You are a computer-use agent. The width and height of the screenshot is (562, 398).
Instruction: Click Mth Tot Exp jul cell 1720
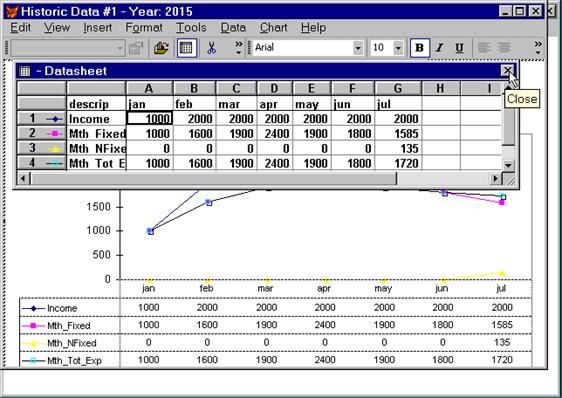point(398,163)
